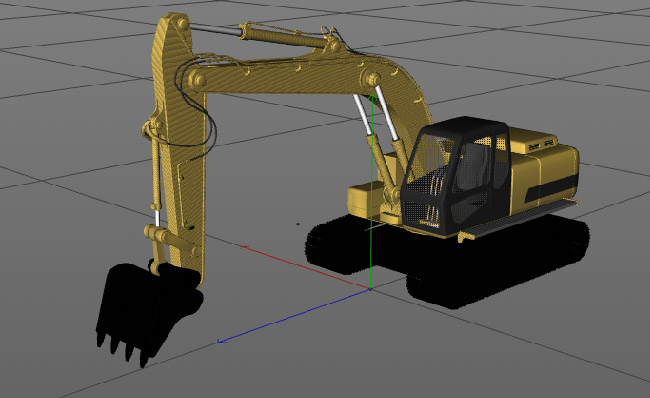650x398 pixels.
Task: Click the blue Z-axis gizmo arrow
Action: pyautogui.click(x=293, y=315)
